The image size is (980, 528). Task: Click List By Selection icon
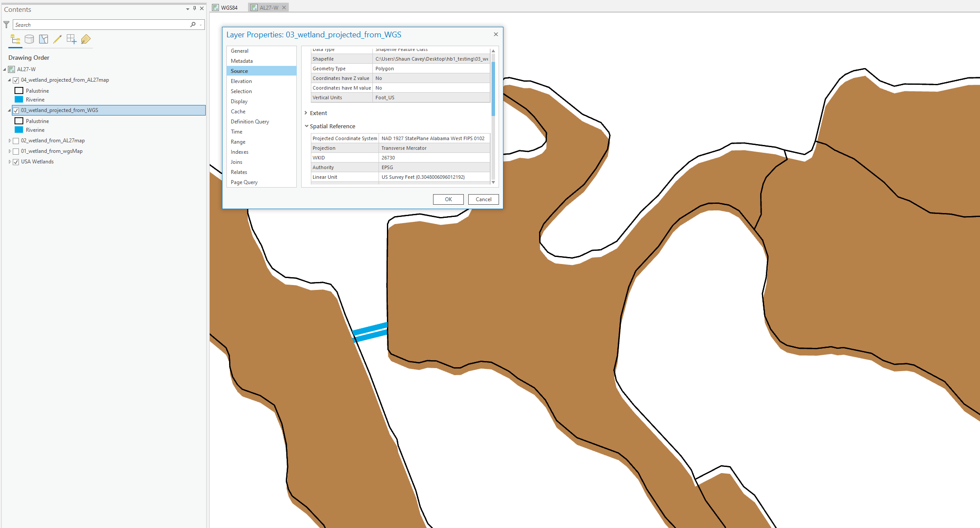coord(44,40)
